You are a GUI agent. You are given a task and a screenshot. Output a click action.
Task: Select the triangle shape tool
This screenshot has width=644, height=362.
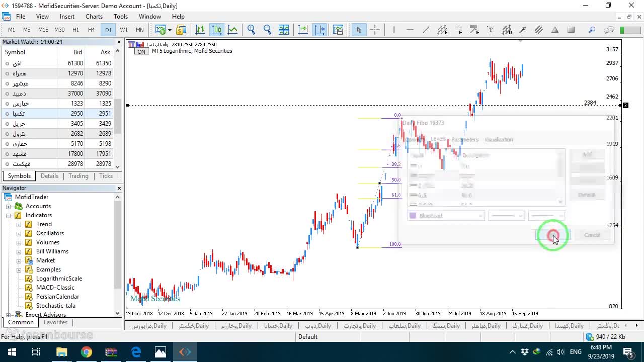click(555, 30)
